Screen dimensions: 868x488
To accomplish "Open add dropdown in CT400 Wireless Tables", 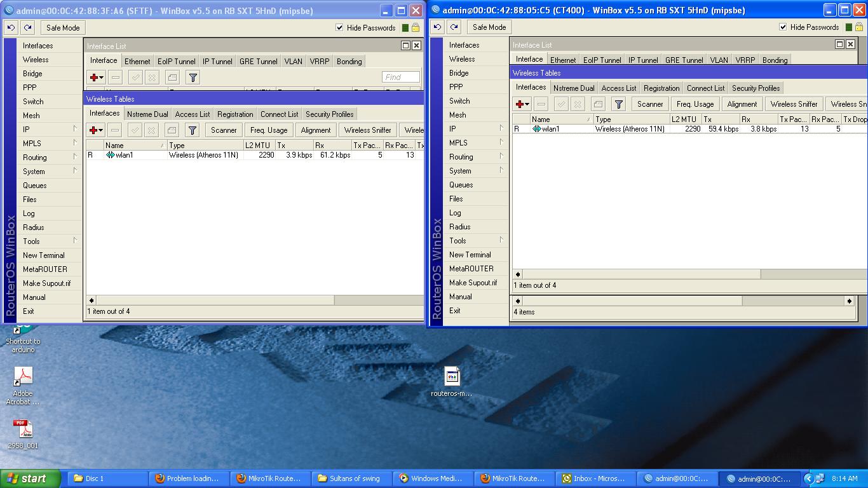I will (x=522, y=104).
